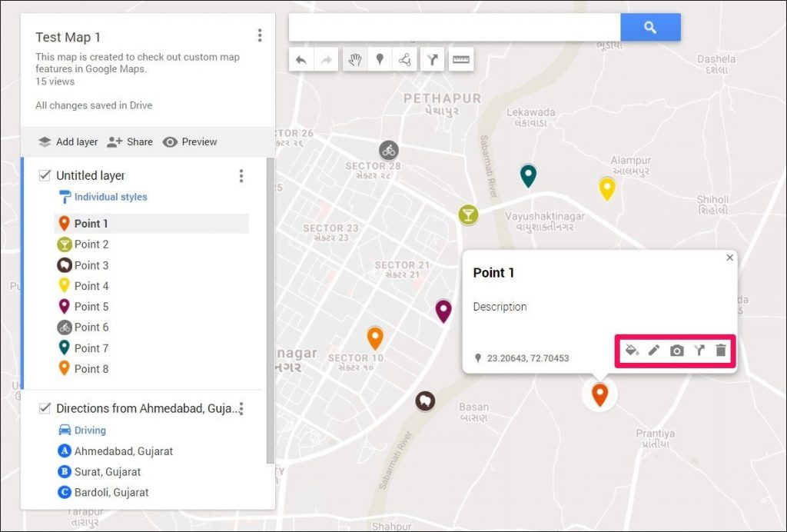Click the teal marker on map

(528, 175)
